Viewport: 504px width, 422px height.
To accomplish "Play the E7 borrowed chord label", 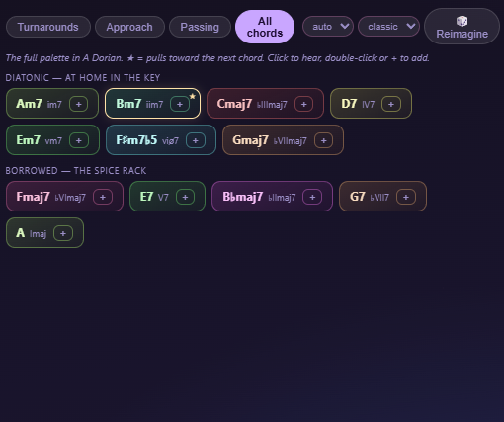I will pos(146,197).
